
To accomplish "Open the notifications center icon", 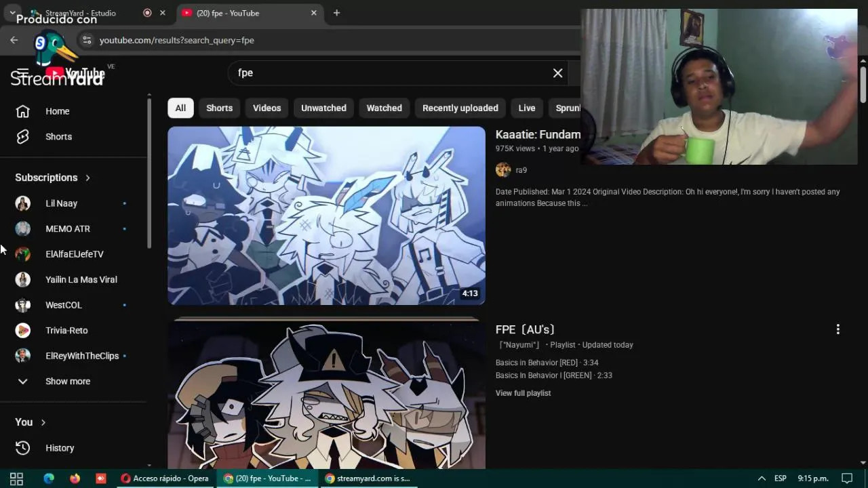I will [x=847, y=479].
